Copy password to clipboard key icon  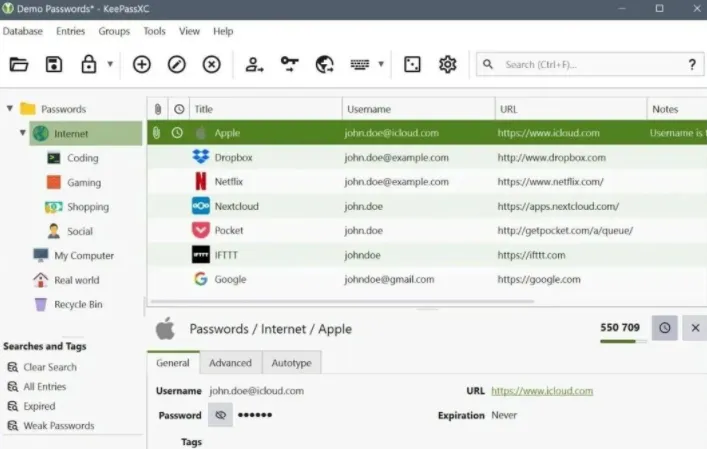[289, 64]
